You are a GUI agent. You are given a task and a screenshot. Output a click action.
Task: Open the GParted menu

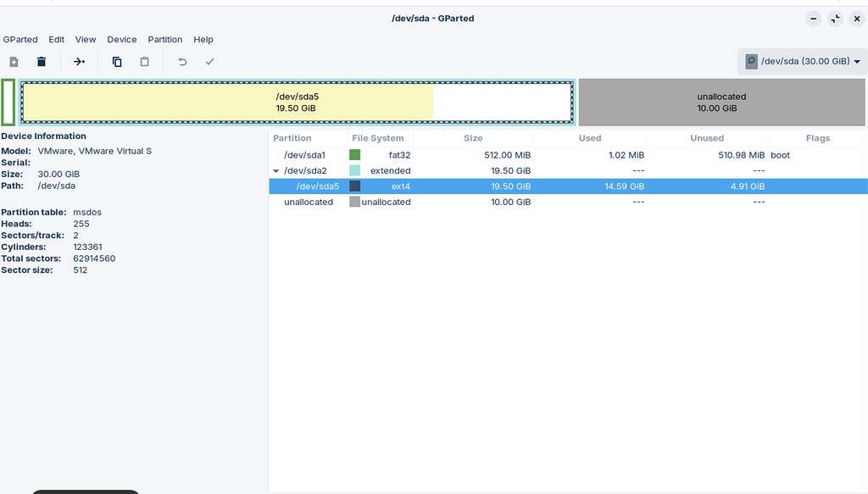click(x=20, y=39)
